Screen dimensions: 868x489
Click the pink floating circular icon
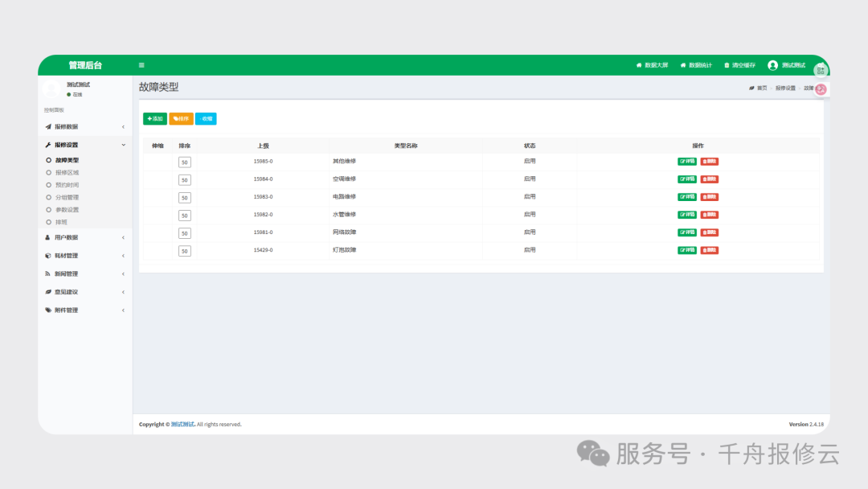[x=821, y=89]
